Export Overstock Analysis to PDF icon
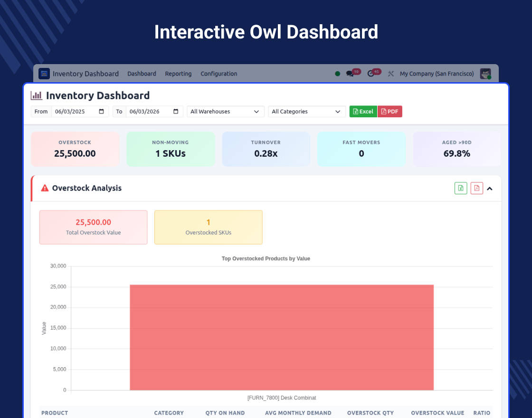 477,188
